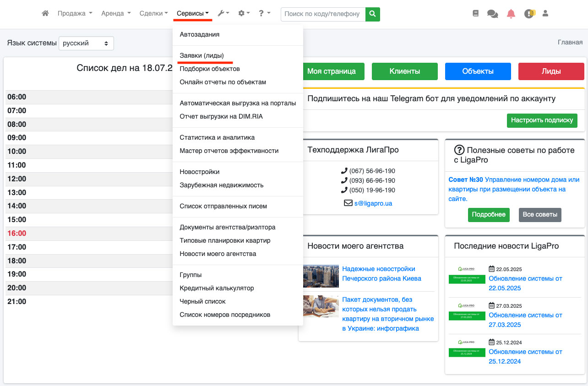Image resolution: width=588 pixels, height=386 pixels.
Task: Open the chat messages icon
Action: click(492, 14)
